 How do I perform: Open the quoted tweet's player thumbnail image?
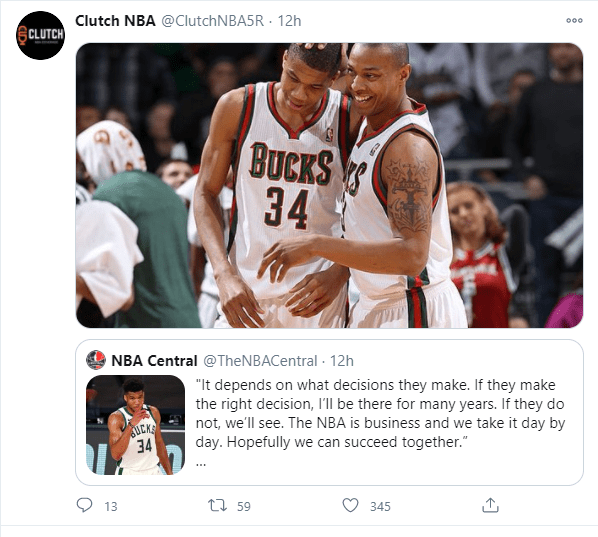pos(135,425)
